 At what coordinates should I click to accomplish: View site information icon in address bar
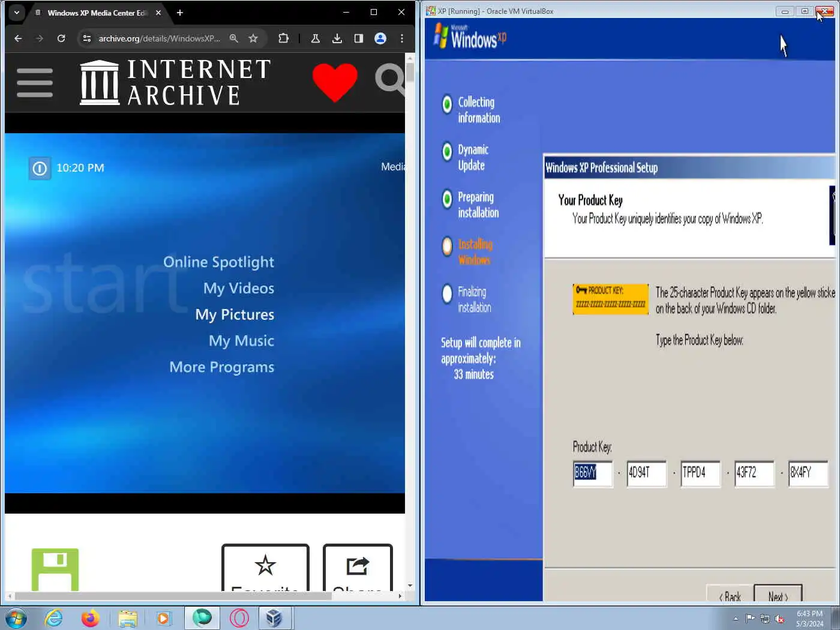(x=87, y=38)
